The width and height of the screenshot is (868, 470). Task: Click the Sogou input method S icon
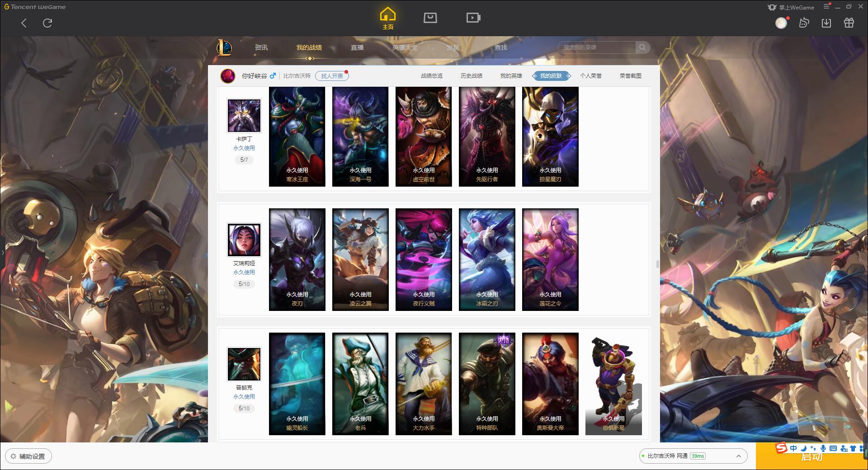coord(782,448)
